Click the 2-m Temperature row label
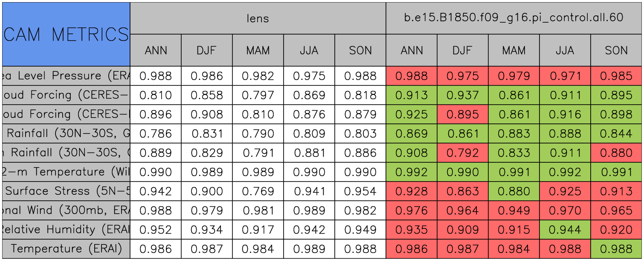 click(x=66, y=172)
